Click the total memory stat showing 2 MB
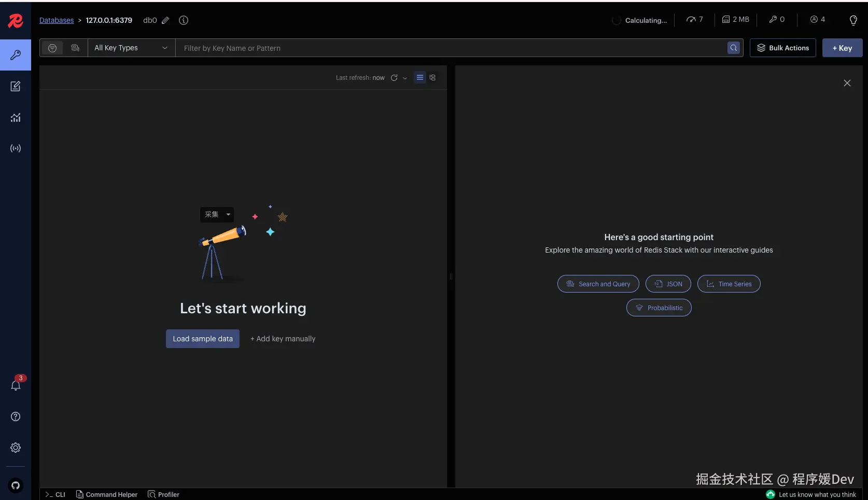868x500 pixels. tap(736, 20)
